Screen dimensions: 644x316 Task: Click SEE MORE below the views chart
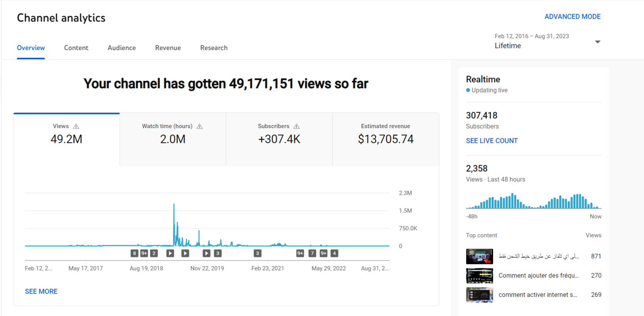pos(41,291)
